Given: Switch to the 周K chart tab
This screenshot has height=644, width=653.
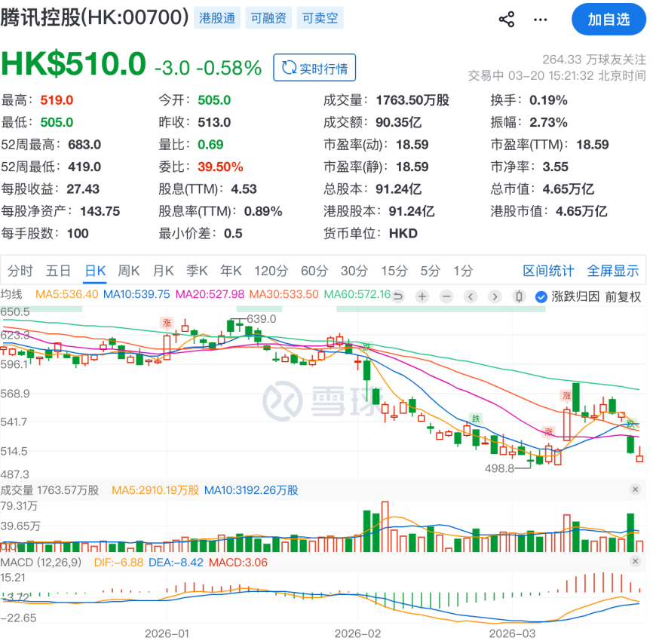Looking at the screenshot, I should click(129, 271).
